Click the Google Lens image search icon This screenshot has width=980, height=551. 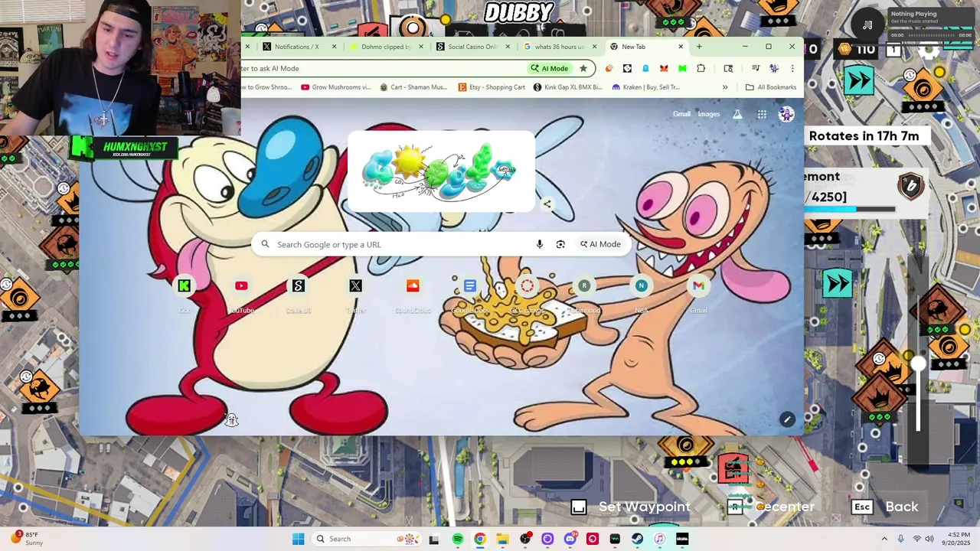(560, 244)
